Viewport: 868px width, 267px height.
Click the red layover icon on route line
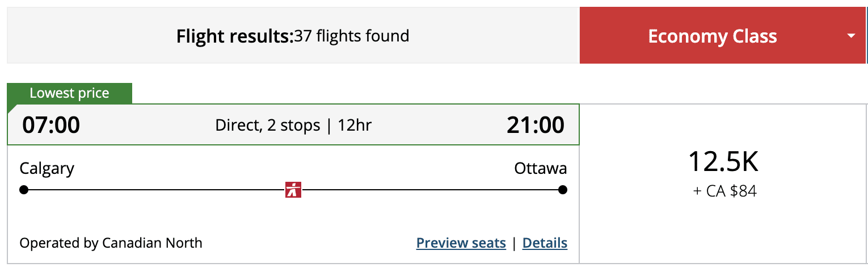pos(293,190)
